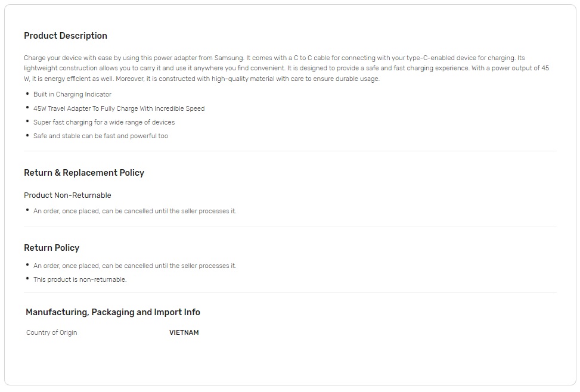This screenshot has width=580, height=392.
Task: Click the Country of Origin label
Action: point(51,332)
